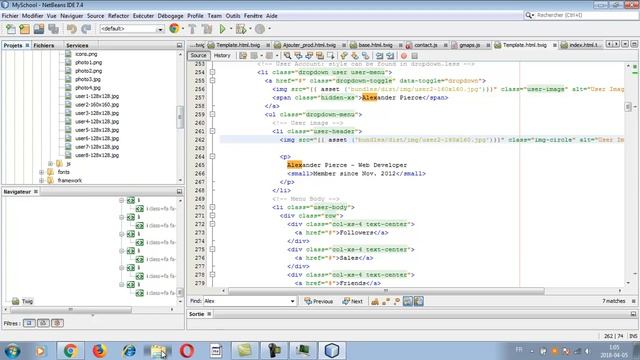The image size is (640, 360).
Task: Click the New File toolbar icon
Action: point(11,29)
